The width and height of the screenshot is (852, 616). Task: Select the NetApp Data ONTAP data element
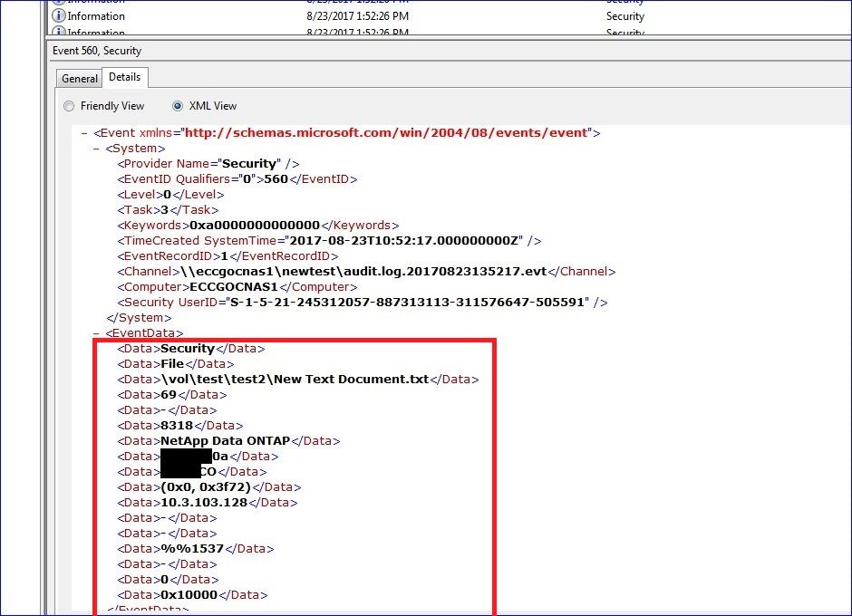[227, 440]
